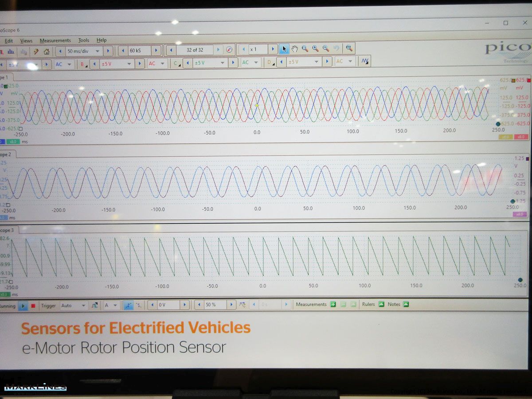Screen dimensions: 532x399
Task: Click the green start capture button
Action: click(x=23, y=306)
